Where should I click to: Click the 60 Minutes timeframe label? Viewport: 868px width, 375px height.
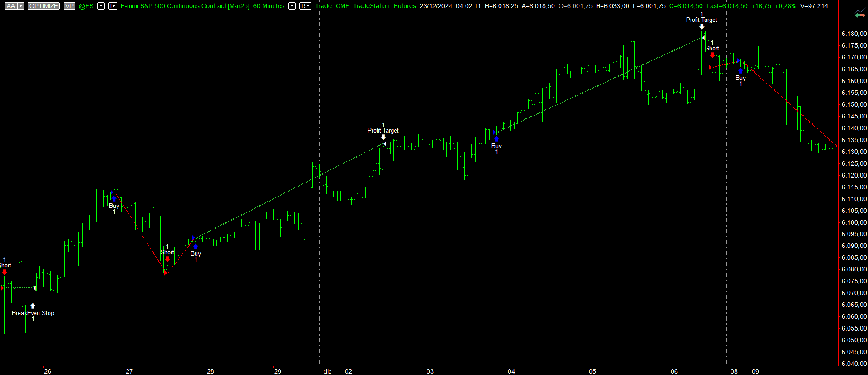(x=269, y=6)
